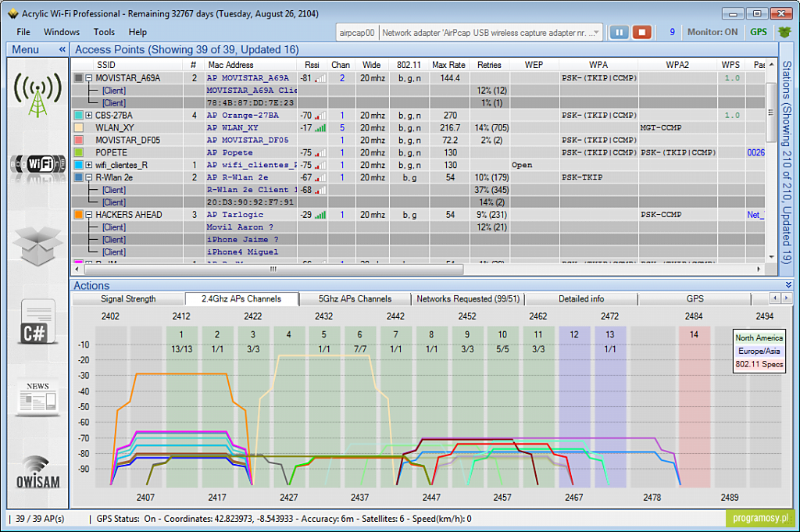Click the tab strip left scroll arrow

pyautogui.click(x=774, y=298)
